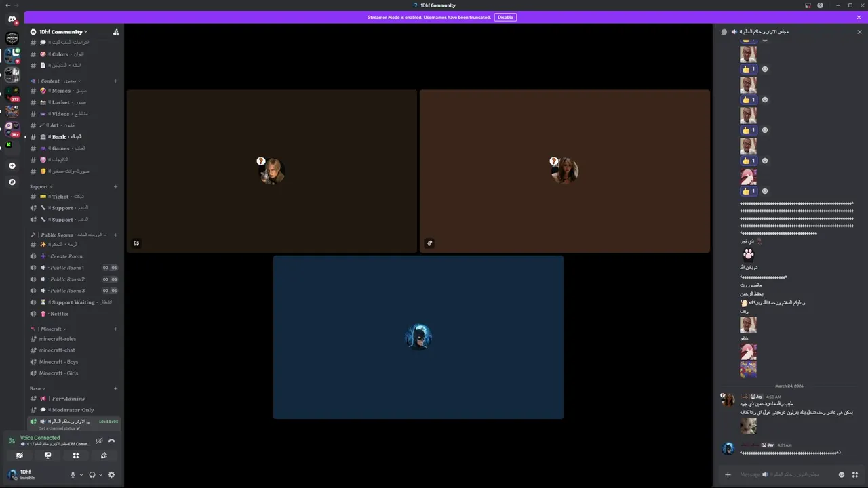Screen dimensions: 868x488
Task: Create channel in the Content category
Action: [115, 81]
